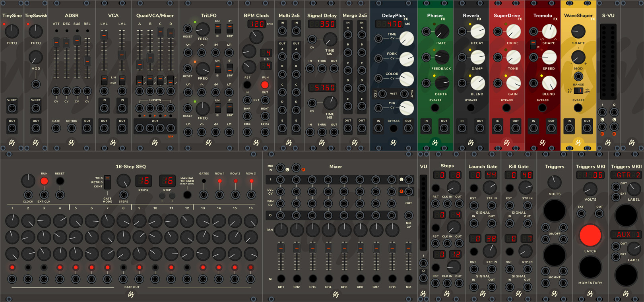Screen dimensions: 644x302
Task: Click the Triggers ON/OFF large button
Action: pos(555,211)
